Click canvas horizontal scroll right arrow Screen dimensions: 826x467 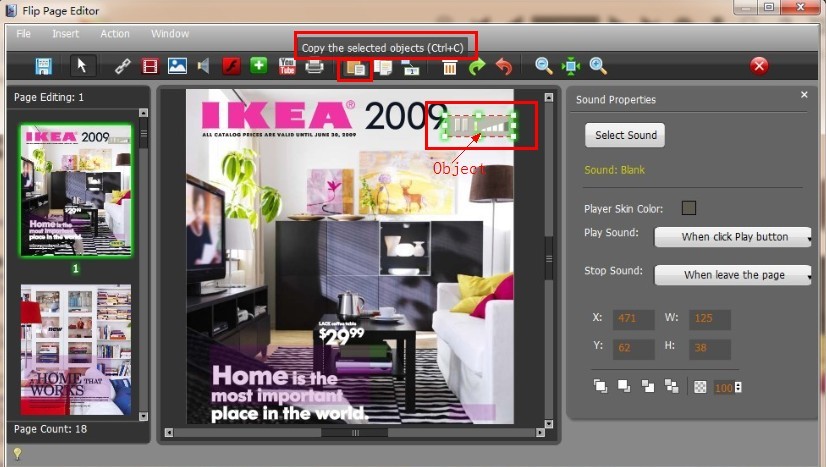coord(540,433)
